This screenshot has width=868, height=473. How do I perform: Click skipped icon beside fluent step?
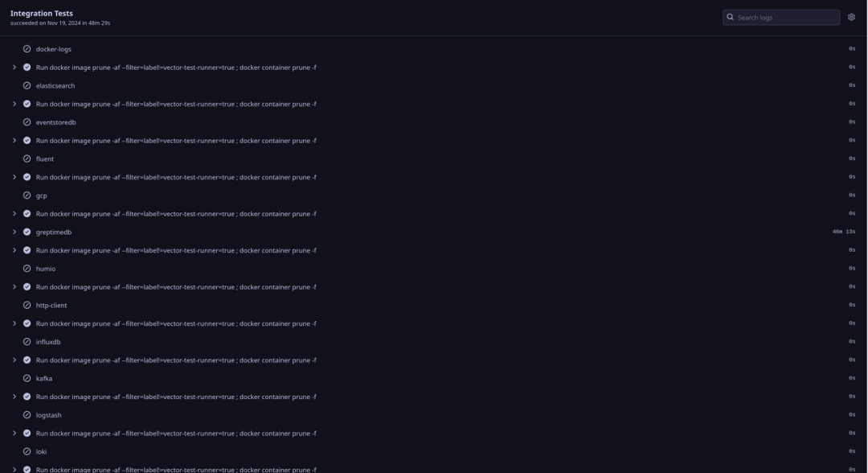[27, 158]
